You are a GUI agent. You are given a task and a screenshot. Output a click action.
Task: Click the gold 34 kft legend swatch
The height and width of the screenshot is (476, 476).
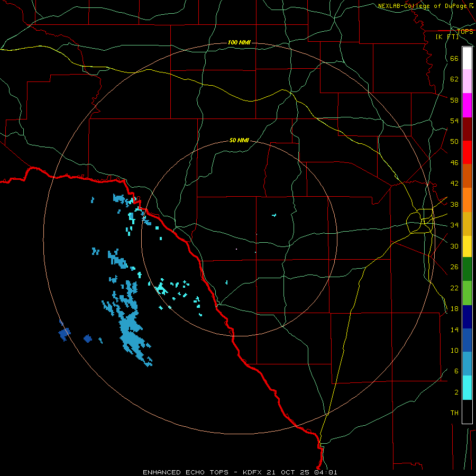[x=467, y=224]
